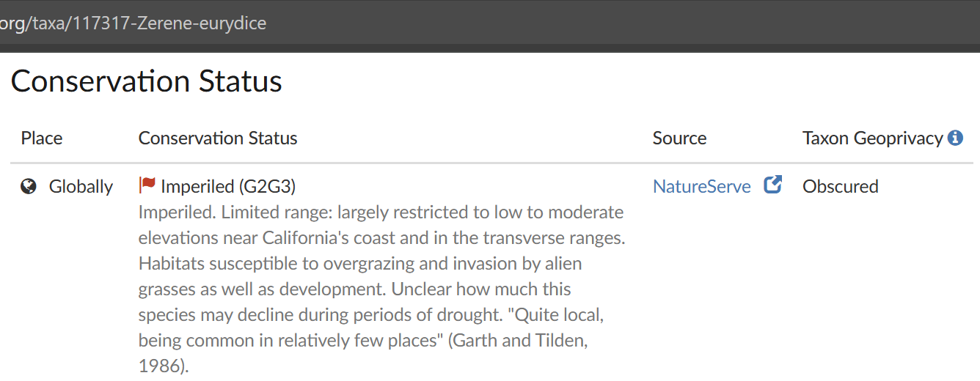Click the red flag status icon
This screenshot has height=381, width=980.
click(147, 185)
